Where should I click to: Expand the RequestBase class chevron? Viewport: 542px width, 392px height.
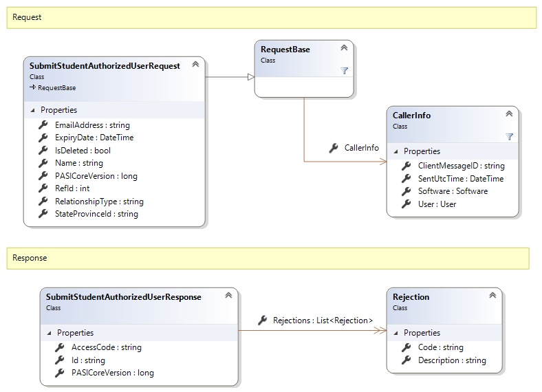coord(344,48)
